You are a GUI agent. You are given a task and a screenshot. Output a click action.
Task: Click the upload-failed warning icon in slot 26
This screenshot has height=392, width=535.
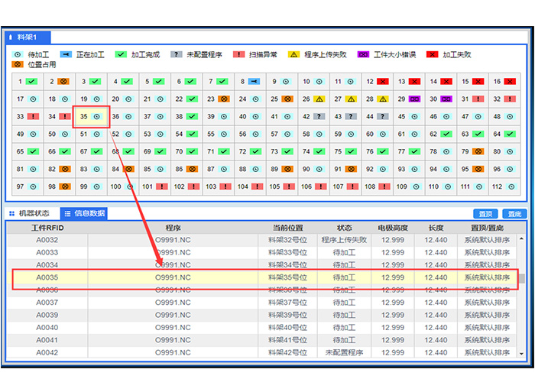[319, 99]
